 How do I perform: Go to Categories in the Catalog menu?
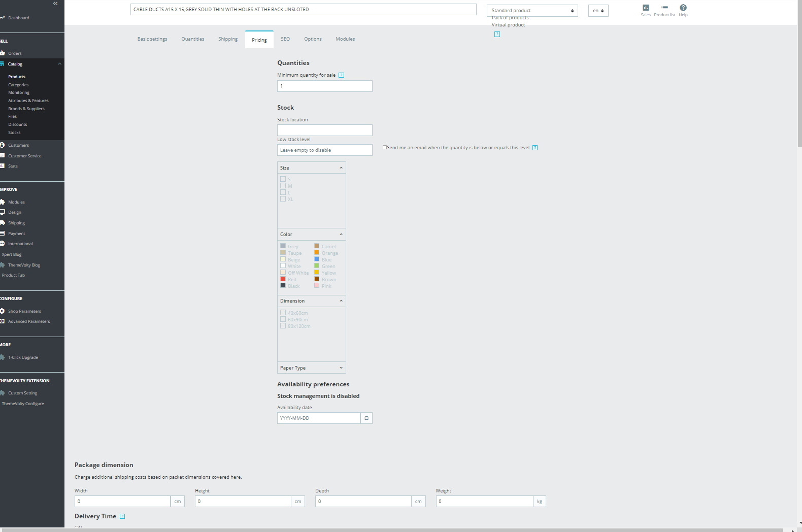pos(18,85)
